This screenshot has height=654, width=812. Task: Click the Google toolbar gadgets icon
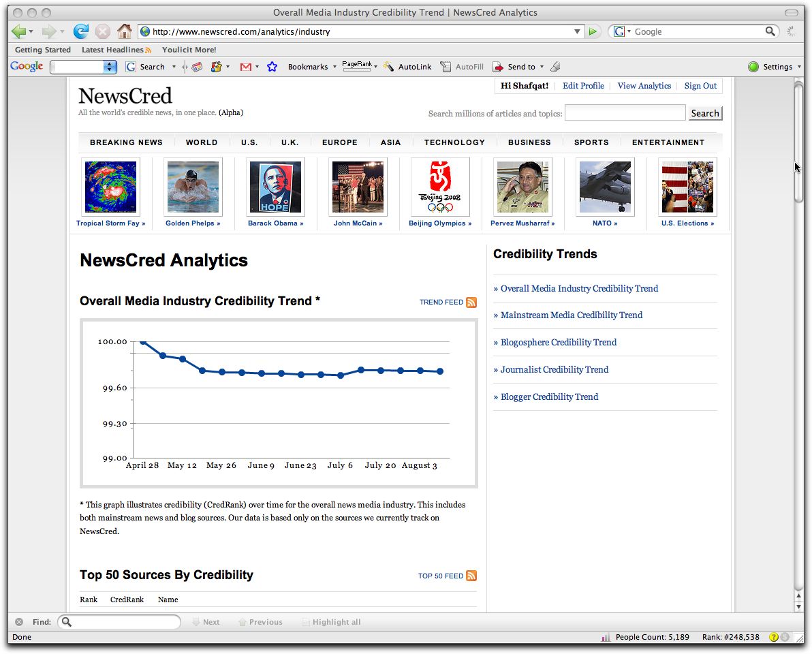point(217,67)
